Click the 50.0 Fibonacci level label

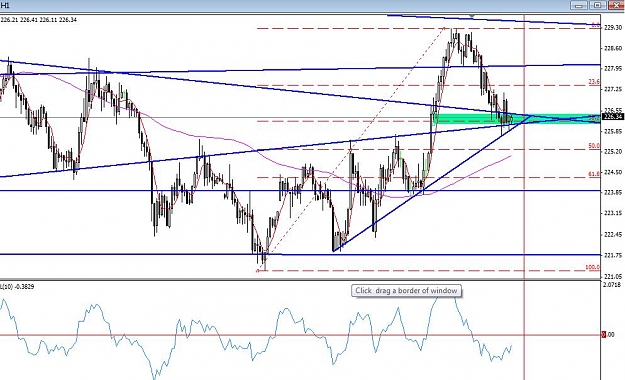(x=594, y=146)
